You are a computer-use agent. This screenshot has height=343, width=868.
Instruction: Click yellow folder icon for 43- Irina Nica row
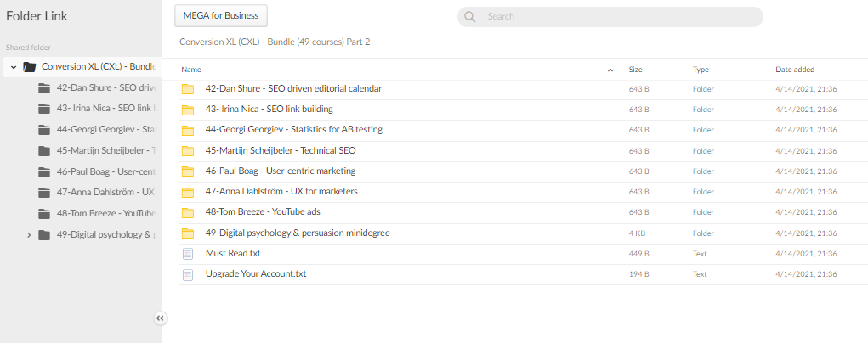pos(188,110)
